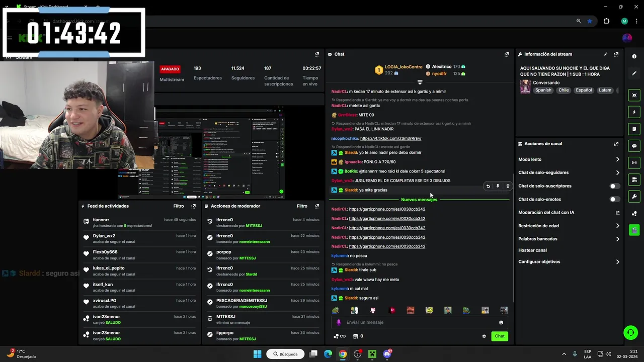The image size is (644, 362).
Task: Click Flexb0y666 follow entry in feed
Action: [140, 255]
